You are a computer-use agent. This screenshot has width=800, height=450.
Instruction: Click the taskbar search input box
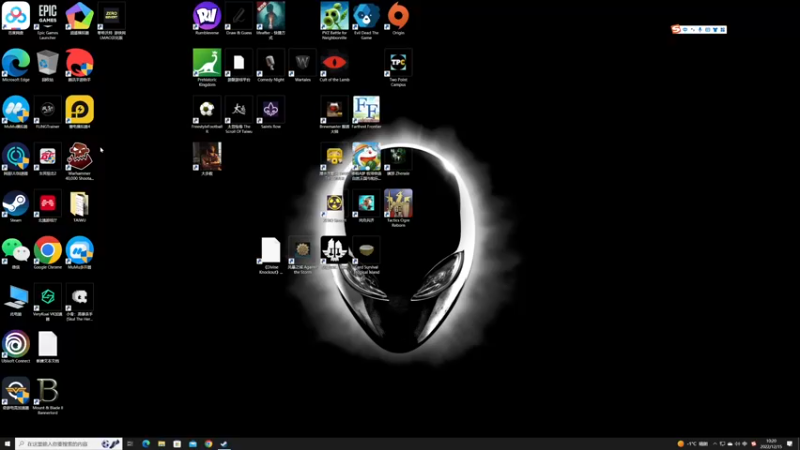point(68,444)
